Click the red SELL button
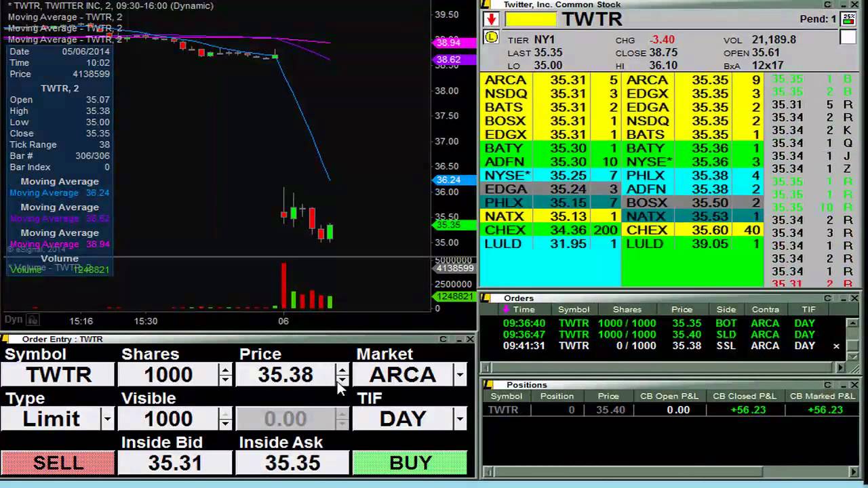 pyautogui.click(x=58, y=463)
